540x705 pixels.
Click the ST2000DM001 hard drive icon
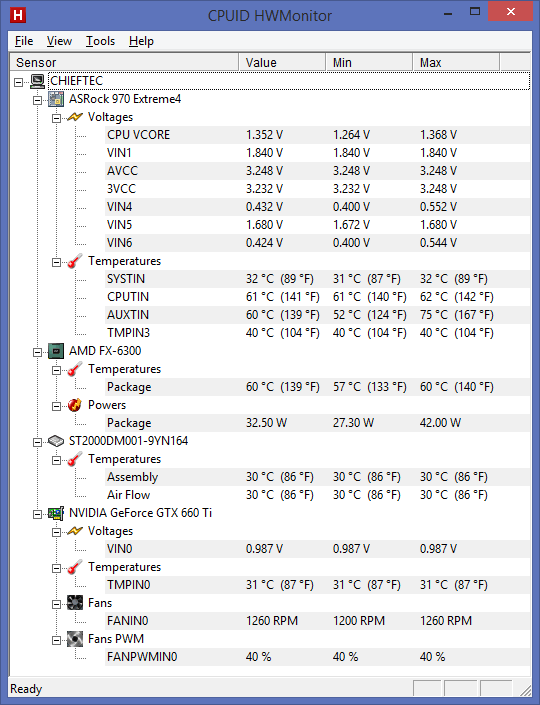coord(56,441)
